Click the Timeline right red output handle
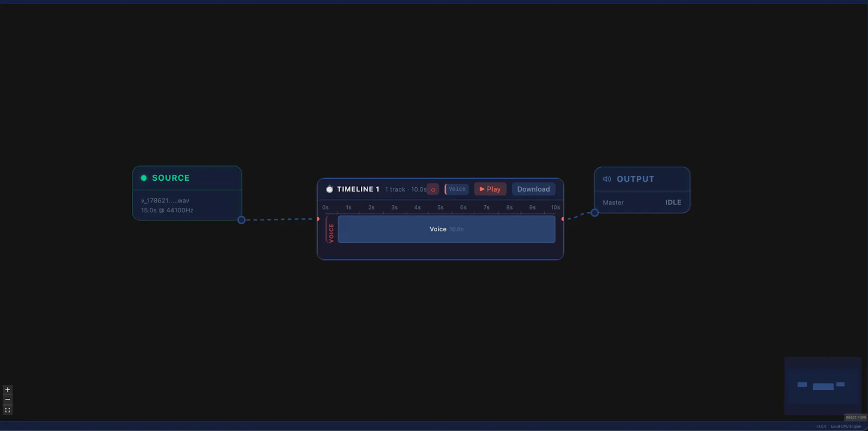 point(563,219)
